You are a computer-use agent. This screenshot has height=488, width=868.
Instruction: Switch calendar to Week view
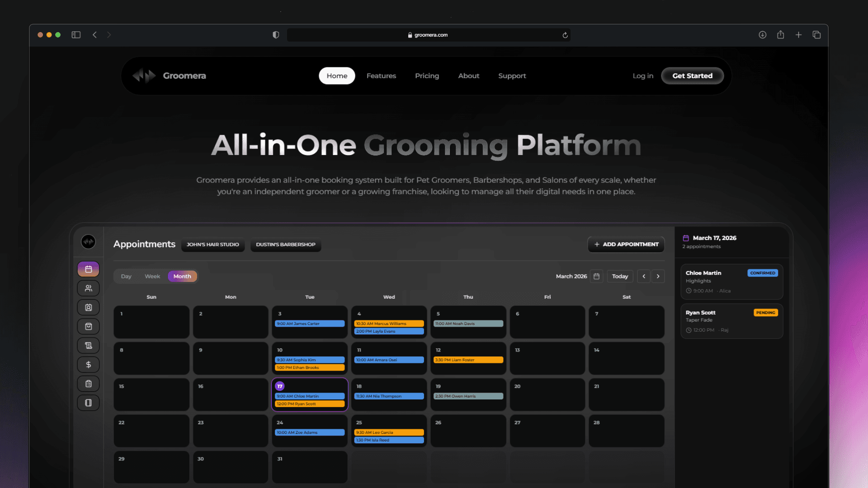tap(152, 276)
